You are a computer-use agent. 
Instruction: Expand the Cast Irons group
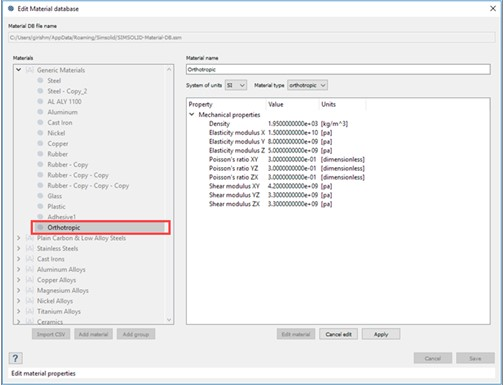19,259
